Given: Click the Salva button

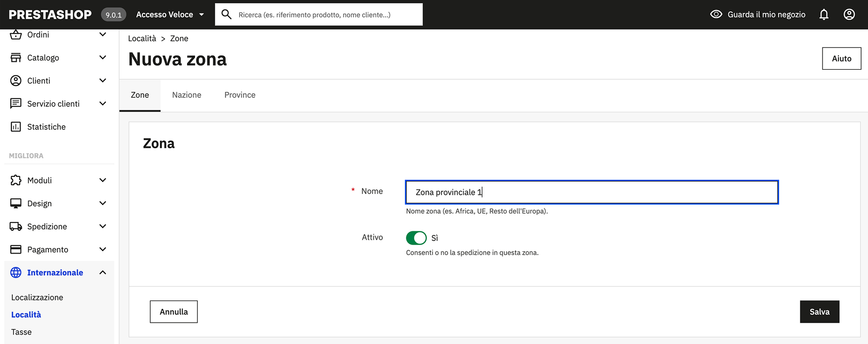Looking at the screenshot, I should tap(820, 312).
